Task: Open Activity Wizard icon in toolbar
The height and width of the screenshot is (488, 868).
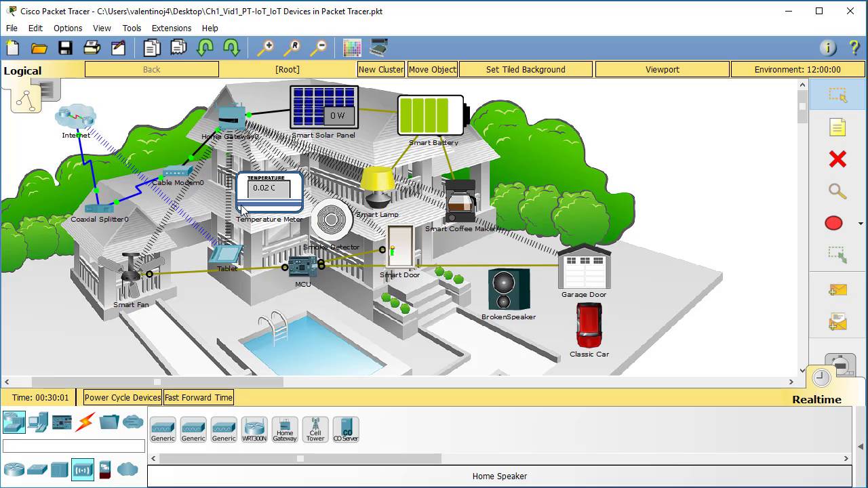Action: point(119,47)
